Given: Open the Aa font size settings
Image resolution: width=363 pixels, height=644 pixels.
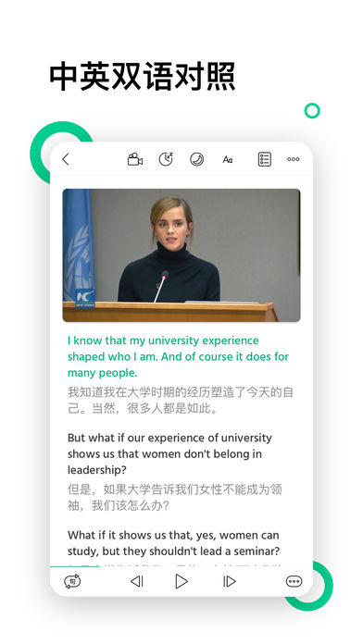Looking at the screenshot, I should tap(227, 160).
